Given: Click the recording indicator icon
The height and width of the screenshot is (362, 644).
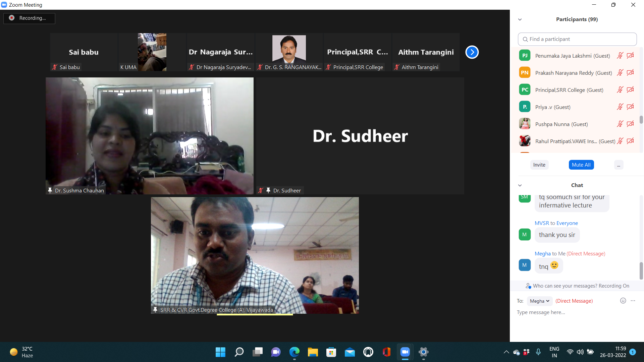Looking at the screenshot, I should 12,18.
